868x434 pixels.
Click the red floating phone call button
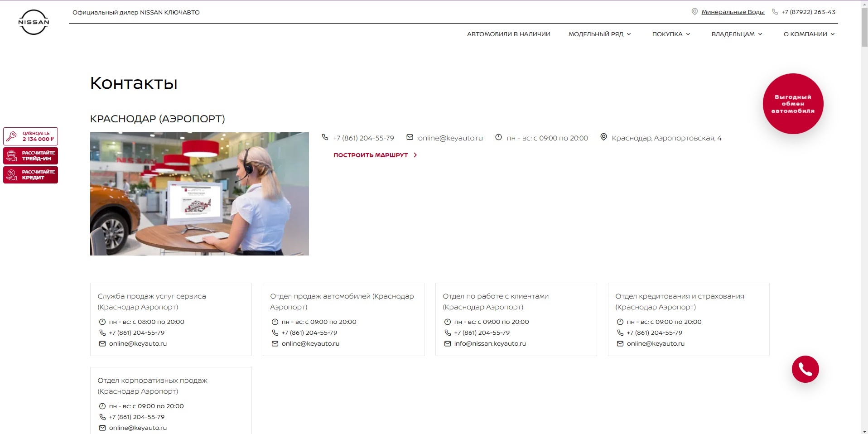pyautogui.click(x=805, y=369)
